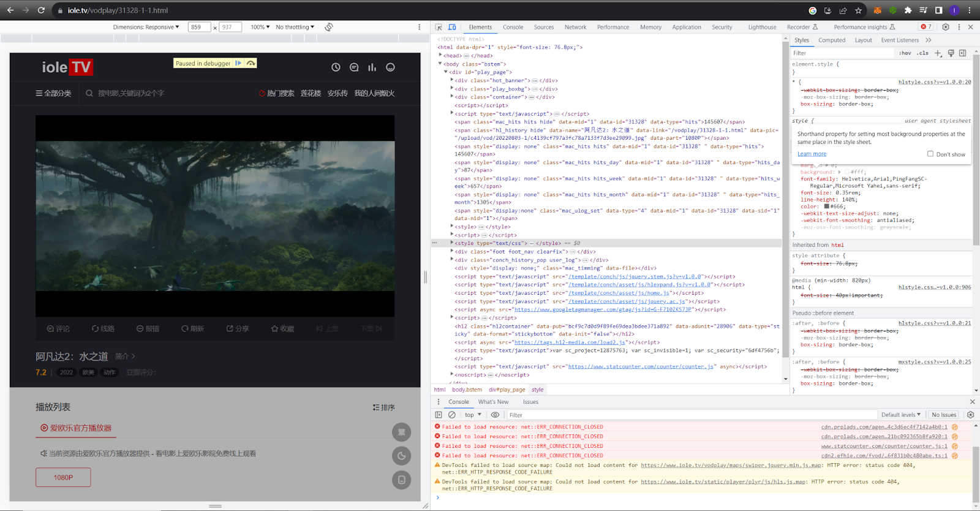Open the top JavaScript context dropdown
Viewport: 980px width, 511px height.
pyautogui.click(x=473, y=415)
